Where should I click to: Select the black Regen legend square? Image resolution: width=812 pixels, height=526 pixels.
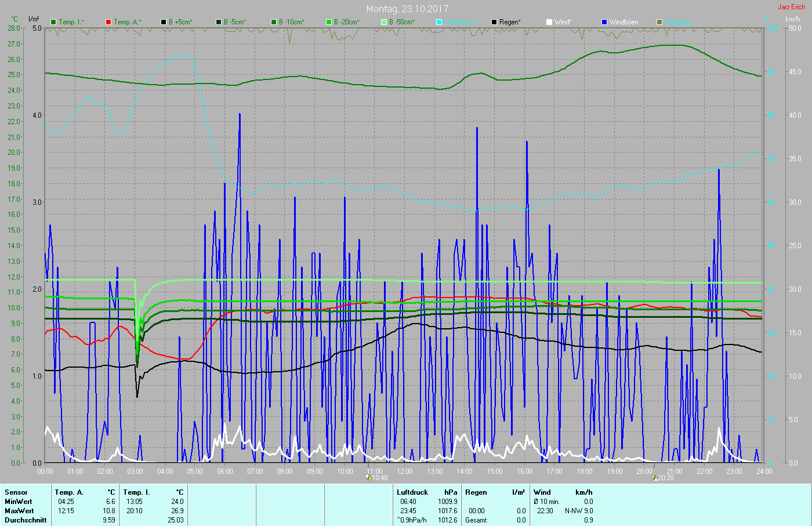point(494,22)
